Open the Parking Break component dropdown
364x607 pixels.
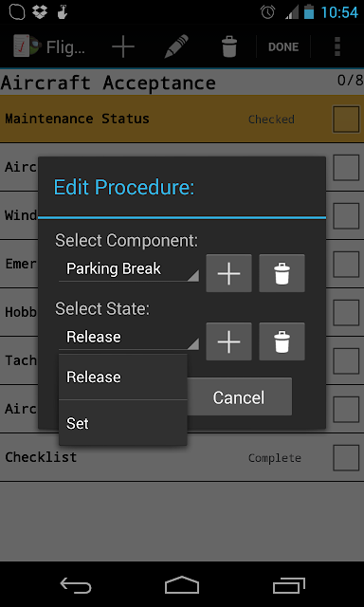tap(129, 269)
